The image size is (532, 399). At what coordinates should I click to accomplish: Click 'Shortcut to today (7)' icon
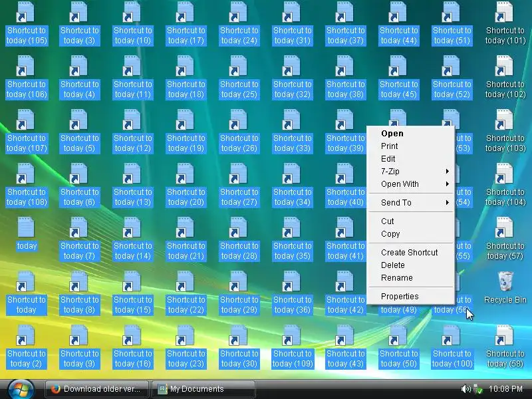(80, 239)
